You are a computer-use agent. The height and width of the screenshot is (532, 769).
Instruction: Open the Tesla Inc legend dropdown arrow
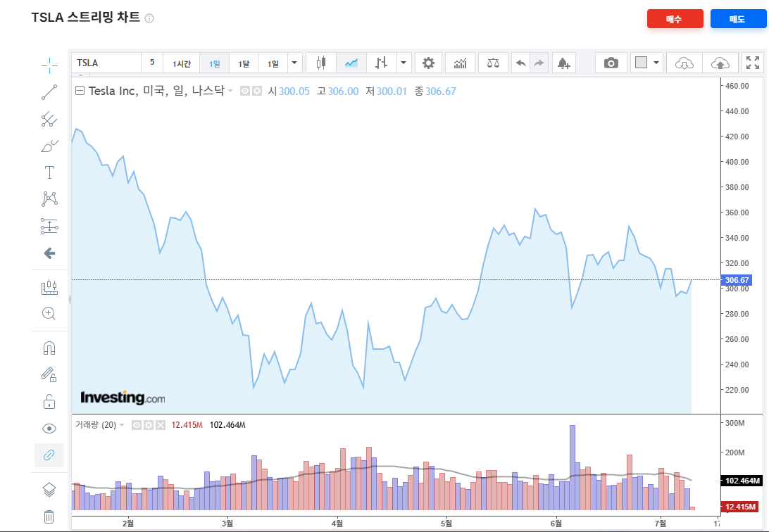[230, 91]
